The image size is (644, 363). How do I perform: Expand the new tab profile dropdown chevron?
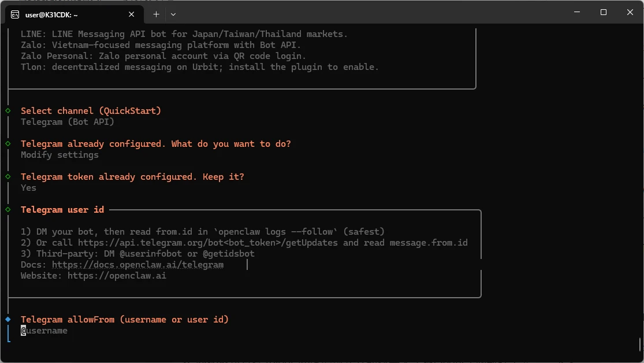[x=173, y=14]
